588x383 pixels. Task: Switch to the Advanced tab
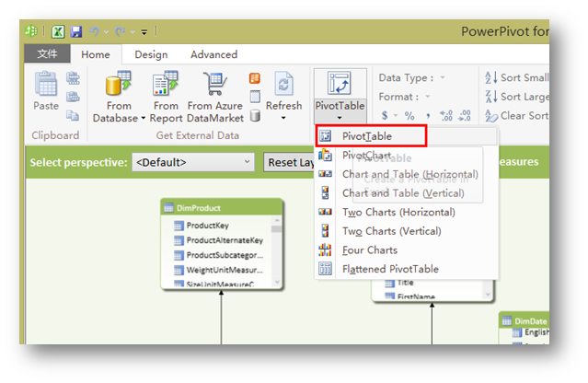pyautogui.click(x=213, y=54)
